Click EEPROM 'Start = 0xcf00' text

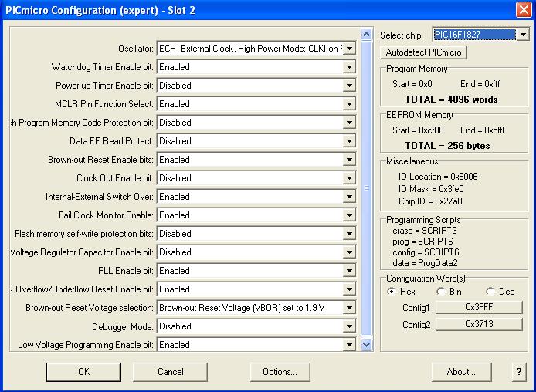418,130
